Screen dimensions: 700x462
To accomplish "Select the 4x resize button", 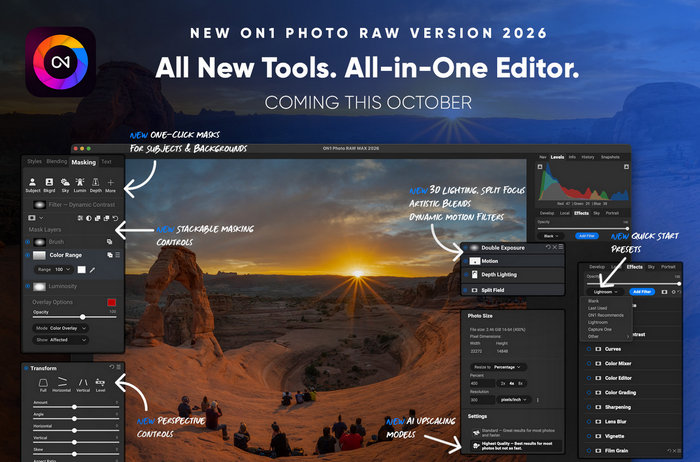I will (512, 383).
